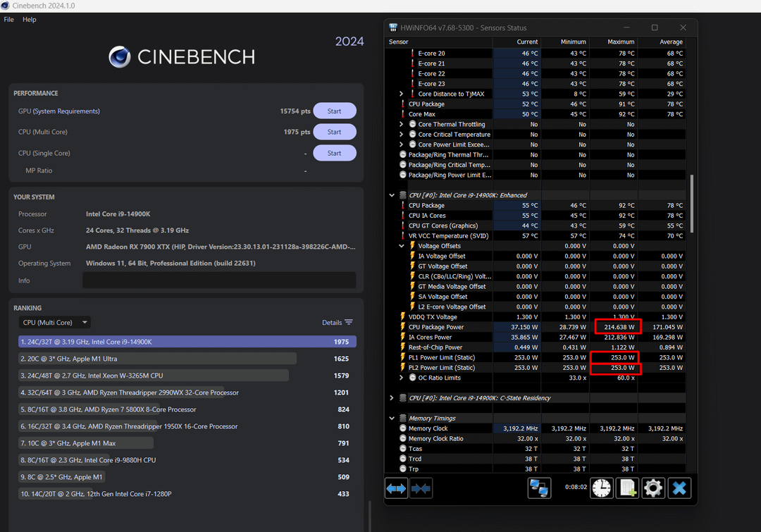Screen dimensions: 761x532
Task: Expand the C-State Residency section
Action: tap(392, 398)
